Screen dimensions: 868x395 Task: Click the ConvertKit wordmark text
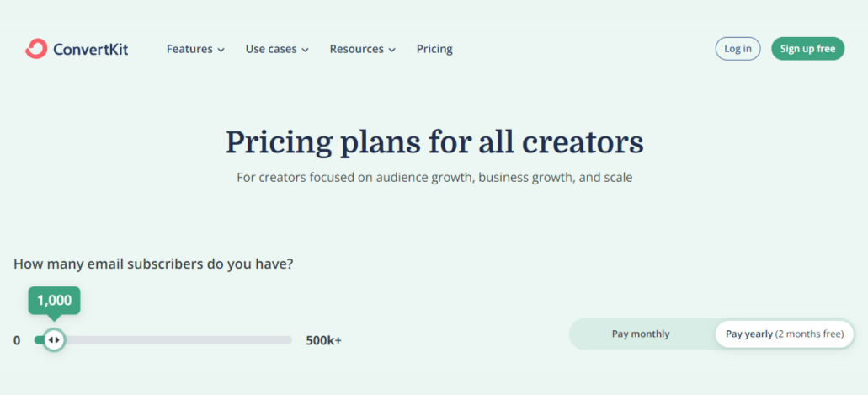click(x=91, y=50)
